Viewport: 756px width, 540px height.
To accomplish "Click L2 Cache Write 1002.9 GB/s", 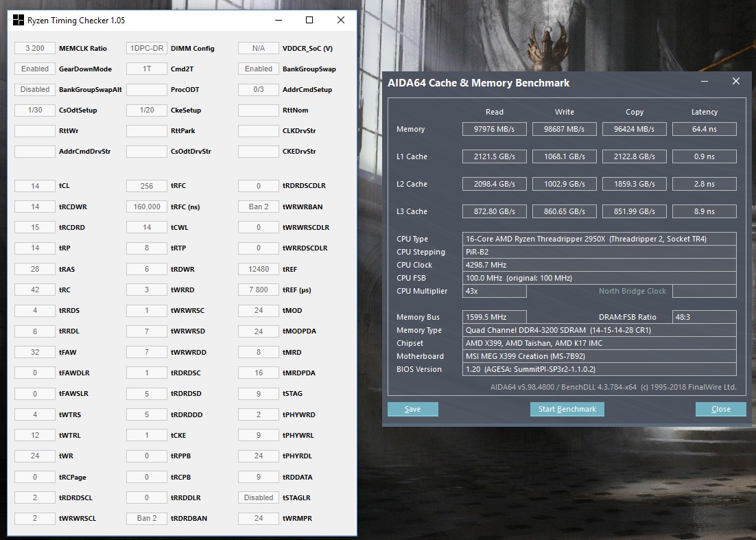I will point(564,184).
